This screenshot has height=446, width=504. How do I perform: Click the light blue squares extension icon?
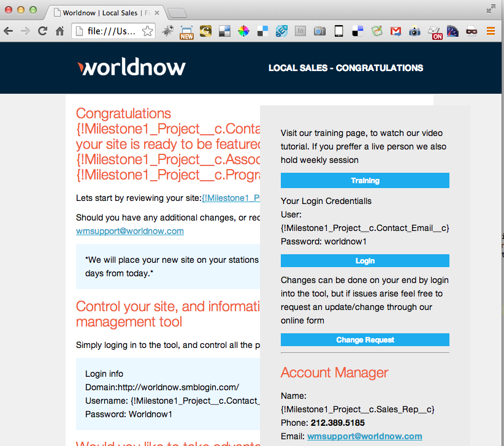[x=262, y=31]
